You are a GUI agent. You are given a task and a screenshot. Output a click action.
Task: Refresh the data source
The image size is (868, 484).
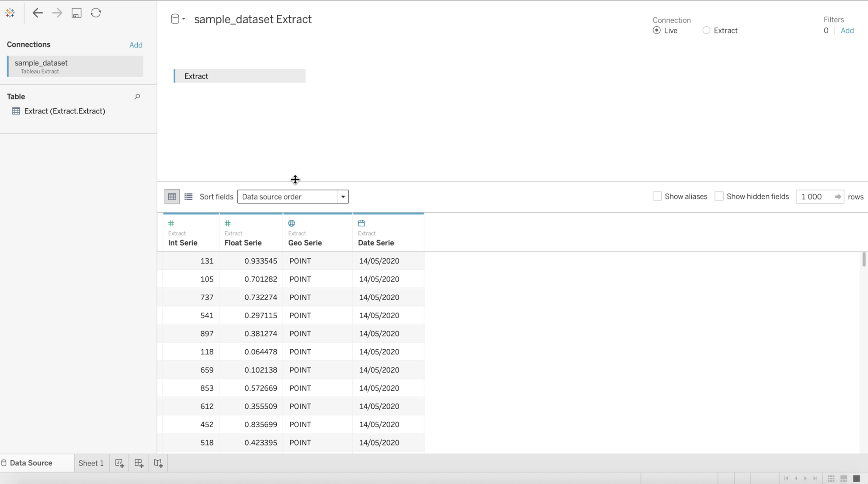coord(96,13)
